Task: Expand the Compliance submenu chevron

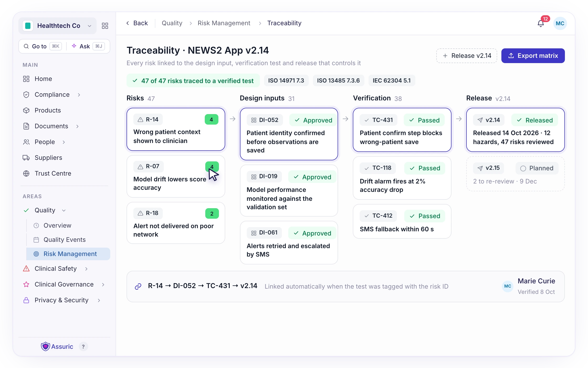Action: tap(79, 95)
